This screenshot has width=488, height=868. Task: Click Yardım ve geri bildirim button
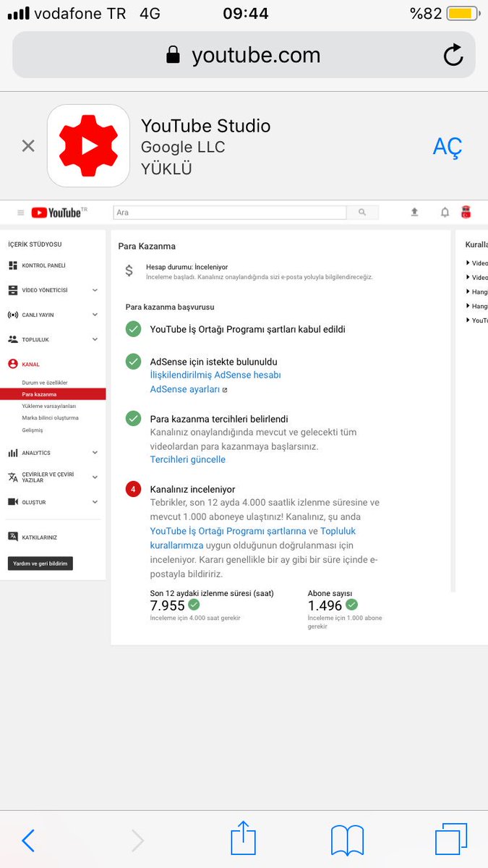[40, 563]
